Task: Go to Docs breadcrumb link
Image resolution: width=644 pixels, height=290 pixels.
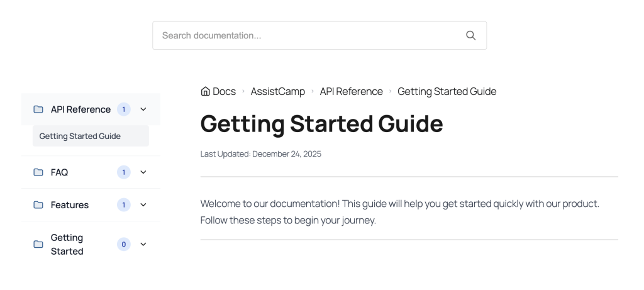Action: [224, 92]
